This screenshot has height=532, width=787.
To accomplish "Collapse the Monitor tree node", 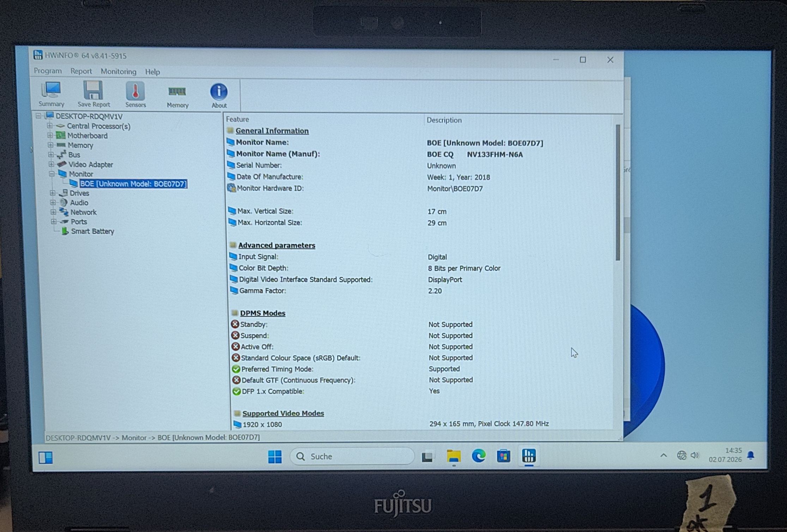I will [x=52, y=174].
